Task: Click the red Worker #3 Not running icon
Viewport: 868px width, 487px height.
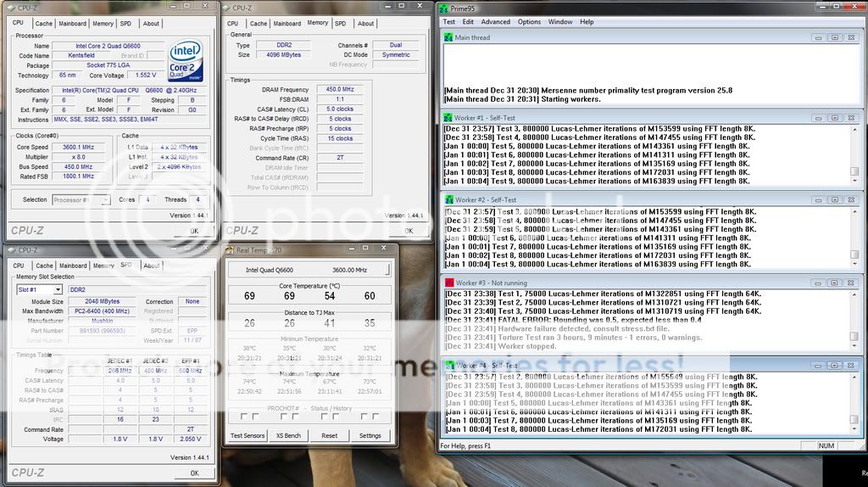Action: pyautogui.click(x=449, y=283)
